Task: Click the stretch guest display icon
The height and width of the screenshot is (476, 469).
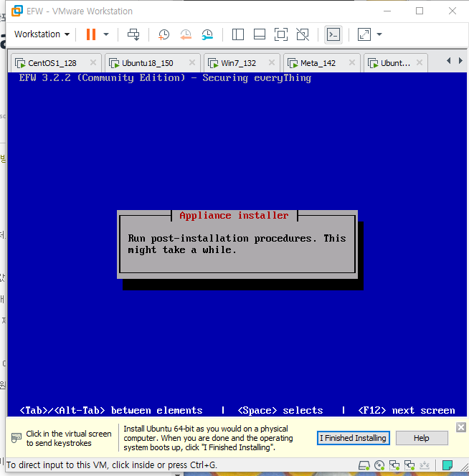Action: point(364,34)
